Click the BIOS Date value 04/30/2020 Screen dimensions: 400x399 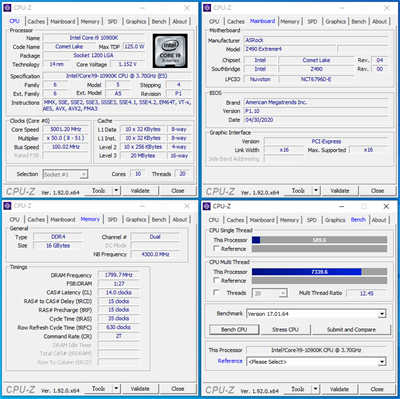click(x=315, y=120)
